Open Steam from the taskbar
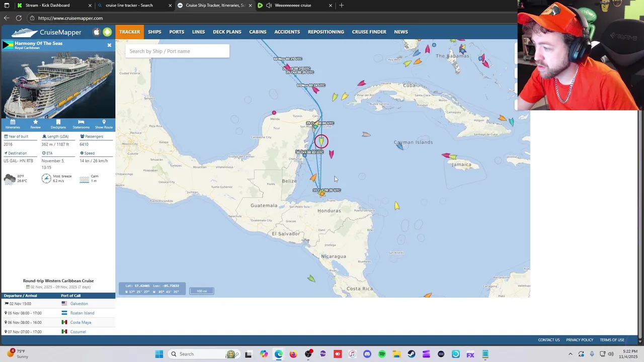Image resolution: width=644 pixels, height=362 pixels. [x=412, y=354]
